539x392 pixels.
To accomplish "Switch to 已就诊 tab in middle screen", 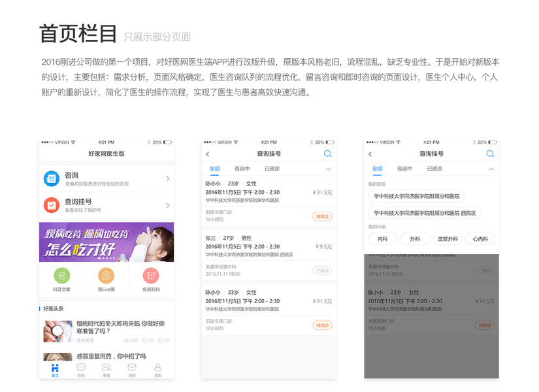I will 272,169.
